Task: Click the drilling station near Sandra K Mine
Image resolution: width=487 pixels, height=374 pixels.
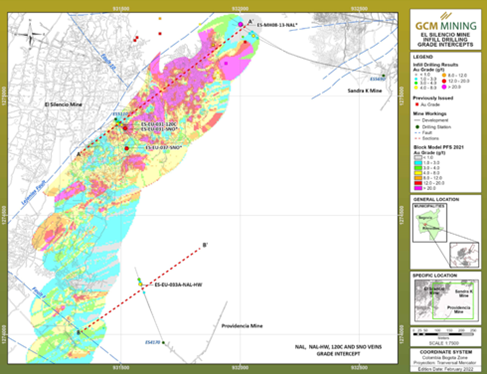Action: tap(384, 76)
